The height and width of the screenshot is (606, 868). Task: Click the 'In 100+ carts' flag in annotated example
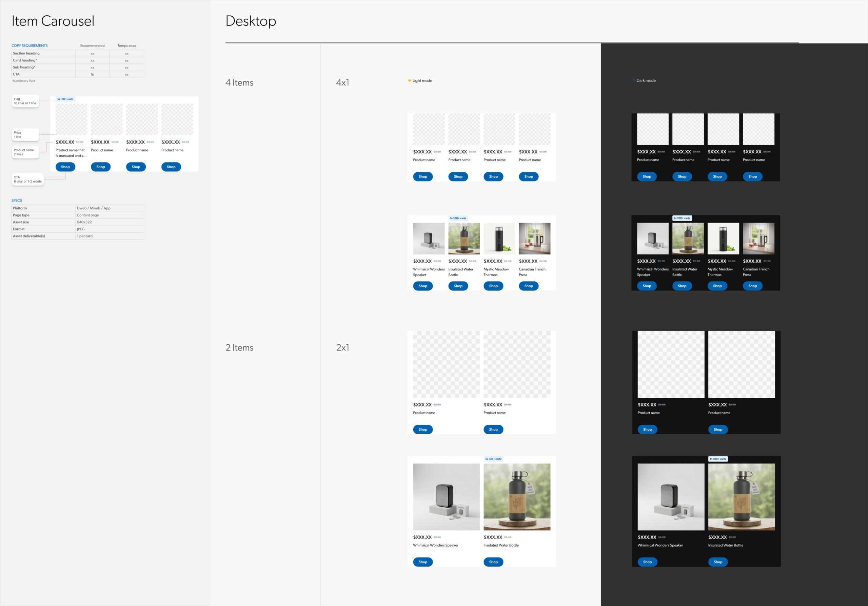65,99
